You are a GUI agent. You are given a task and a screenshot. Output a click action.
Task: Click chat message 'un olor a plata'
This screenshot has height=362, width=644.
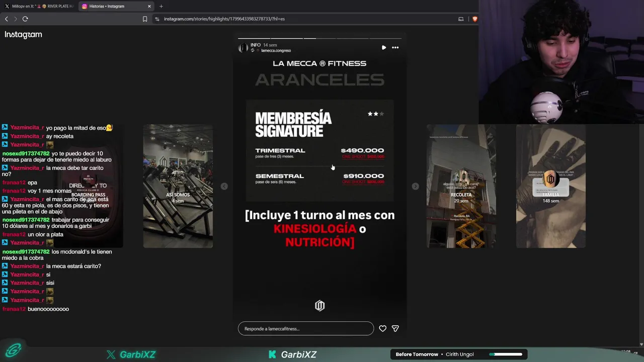45,235
